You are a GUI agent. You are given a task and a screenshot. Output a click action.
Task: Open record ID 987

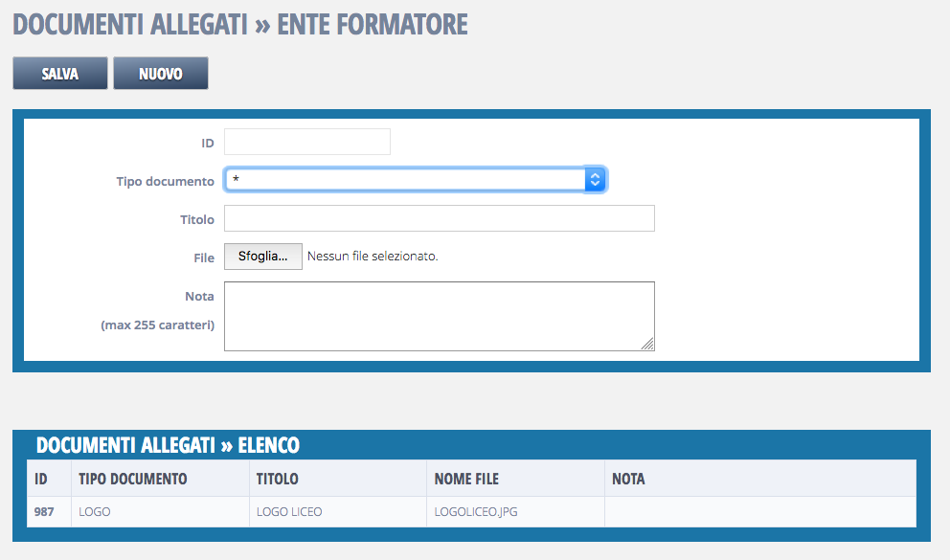[x=44, y=511]
